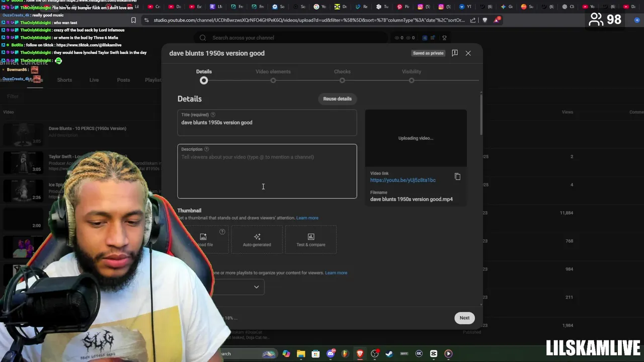Click the Reuse details button
Viewport: 644px width, 362px height.
(337, 99)
